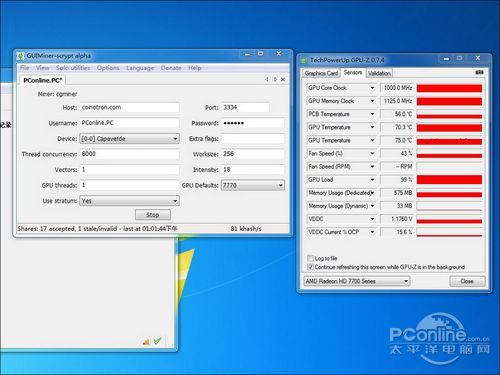The height and width of the screenshot is (375, 500).
Task: Minimize the GPU-Z window
Action: point(446,58)
